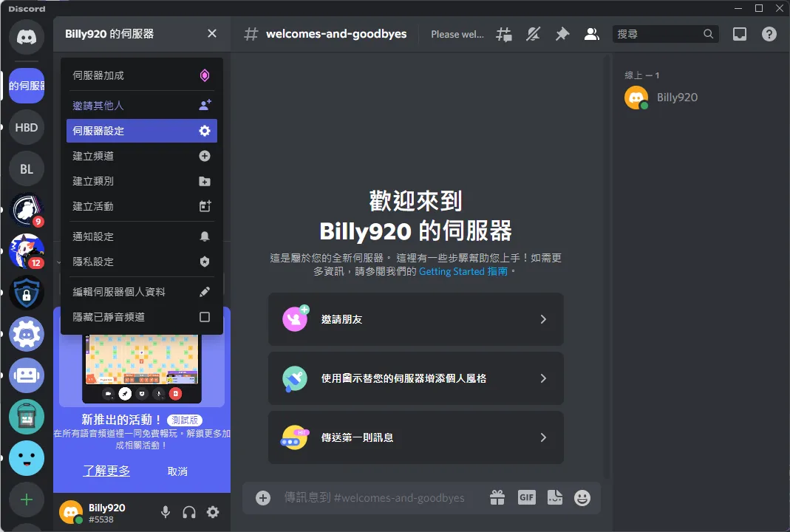Open 邀請朋友 invite friends card

click(415, 319)
